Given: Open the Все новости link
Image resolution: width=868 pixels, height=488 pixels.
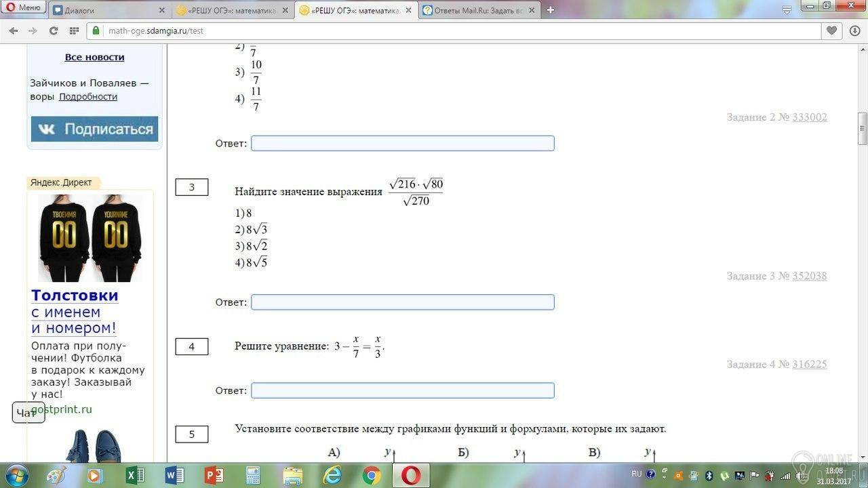Looking at the screenshot, I should 94,57.
